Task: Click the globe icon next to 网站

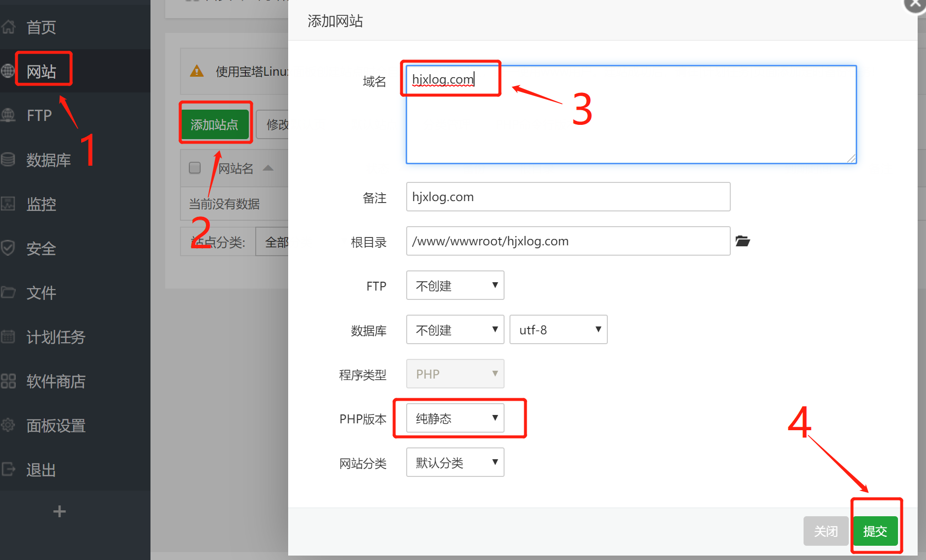Action: pos(8,71)
